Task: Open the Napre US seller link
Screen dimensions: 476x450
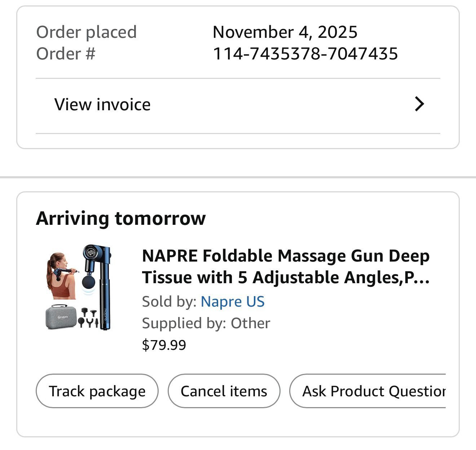Action: [x=233, y=302]
